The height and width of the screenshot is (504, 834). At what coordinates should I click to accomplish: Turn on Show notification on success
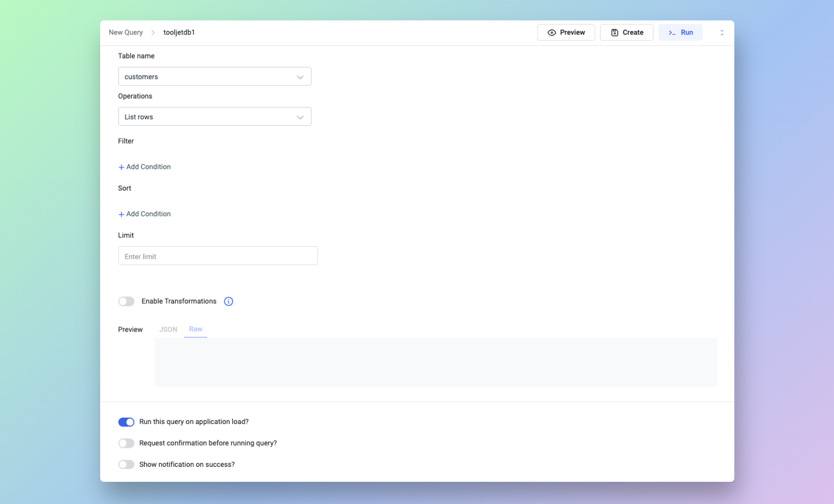click(x=126, y=464)
